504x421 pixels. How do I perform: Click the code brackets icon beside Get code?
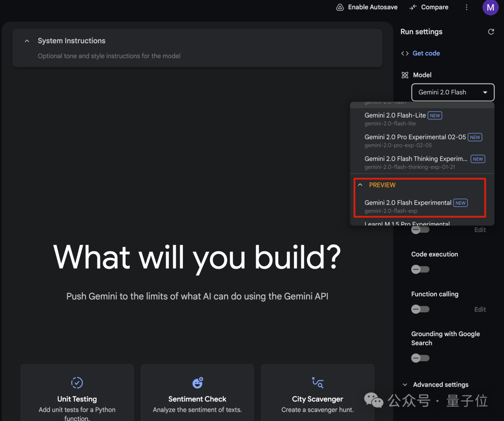pyautogui.click(x=405, y=53)
